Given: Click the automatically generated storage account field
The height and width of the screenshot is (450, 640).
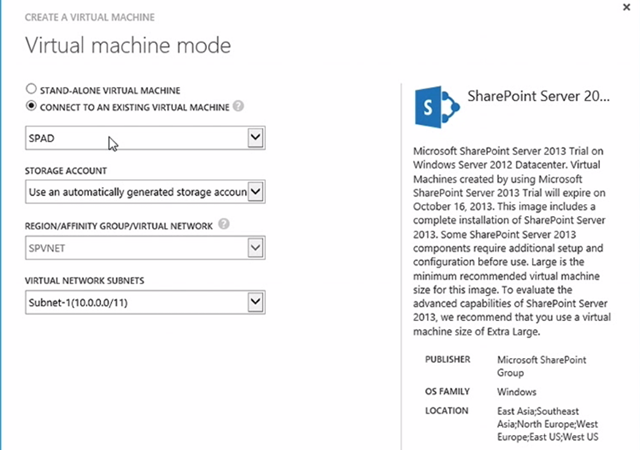Looking at the screenshot, I should [145, 192].
